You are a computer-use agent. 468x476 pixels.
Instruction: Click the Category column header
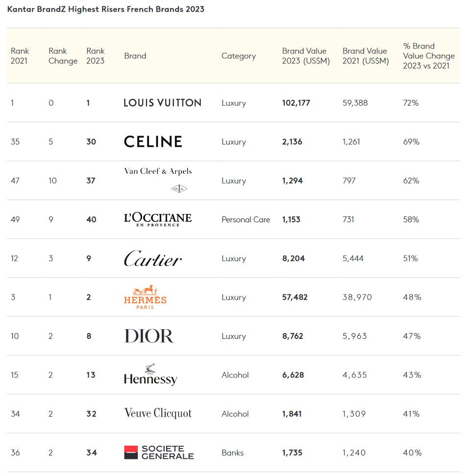[238, 56]
